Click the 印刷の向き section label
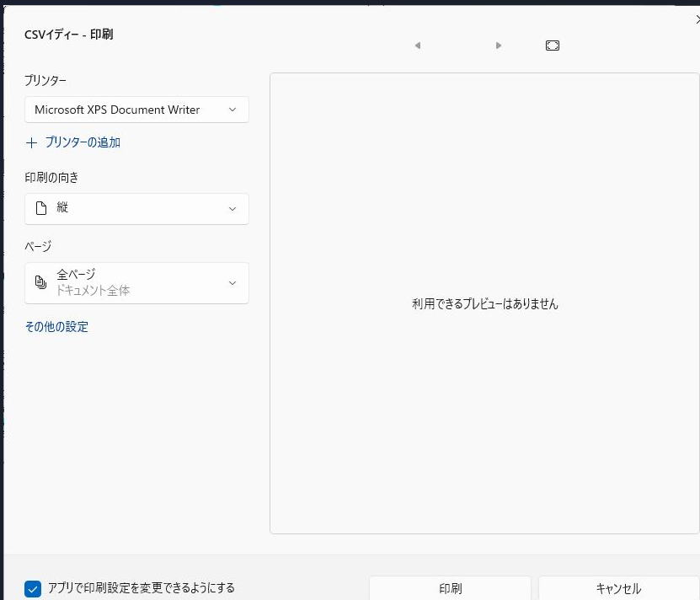Screen dimensions: 700x600 point(51,178)
